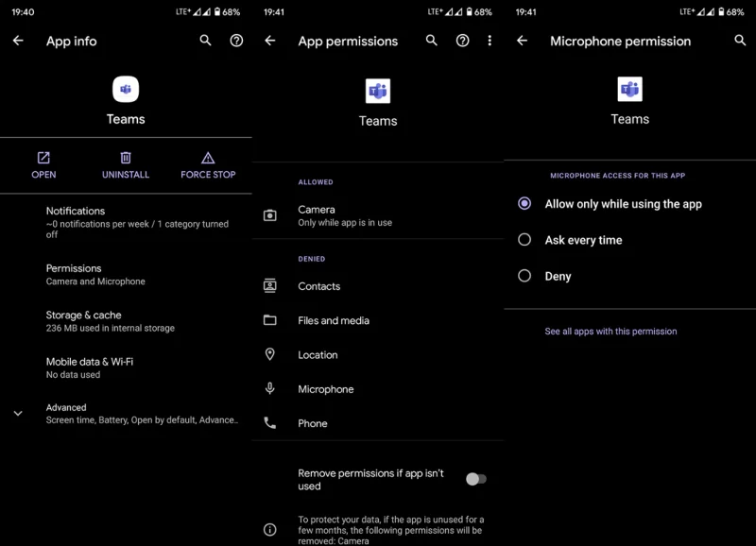
Task: Open Permissions Camera and Microphone entry
Action: pos(126,274)
